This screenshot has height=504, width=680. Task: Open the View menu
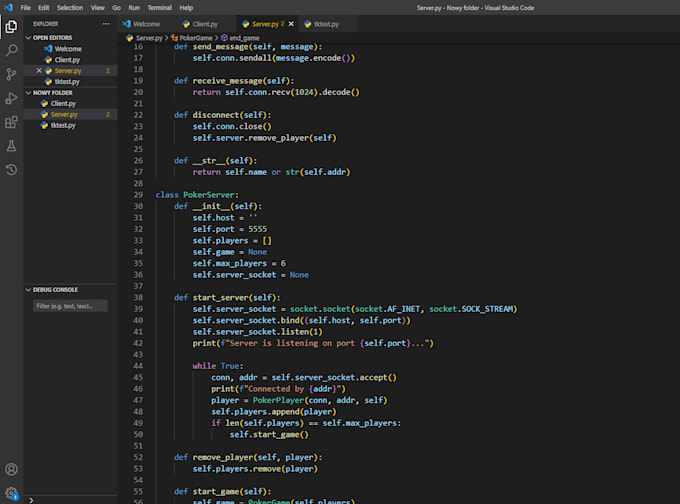98,7
